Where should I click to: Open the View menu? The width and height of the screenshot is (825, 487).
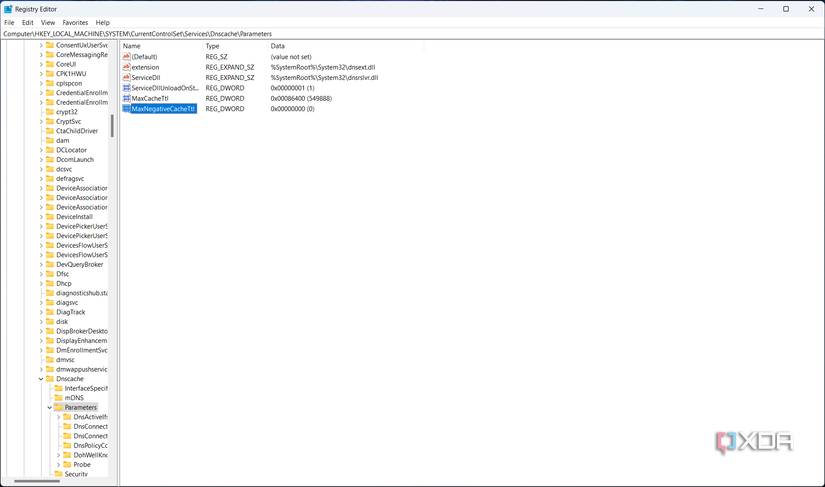click(x=48, y=23)
